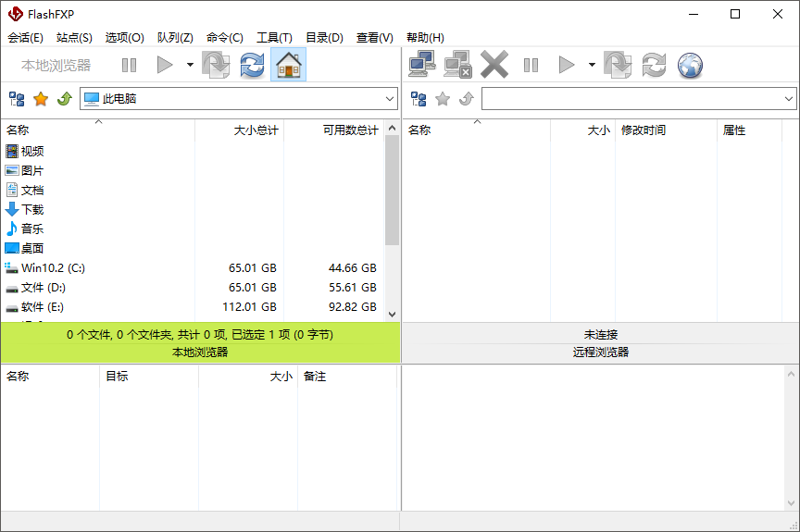Open the 命令(C) menu
The image size is (800, 532).
click(224, 38)
